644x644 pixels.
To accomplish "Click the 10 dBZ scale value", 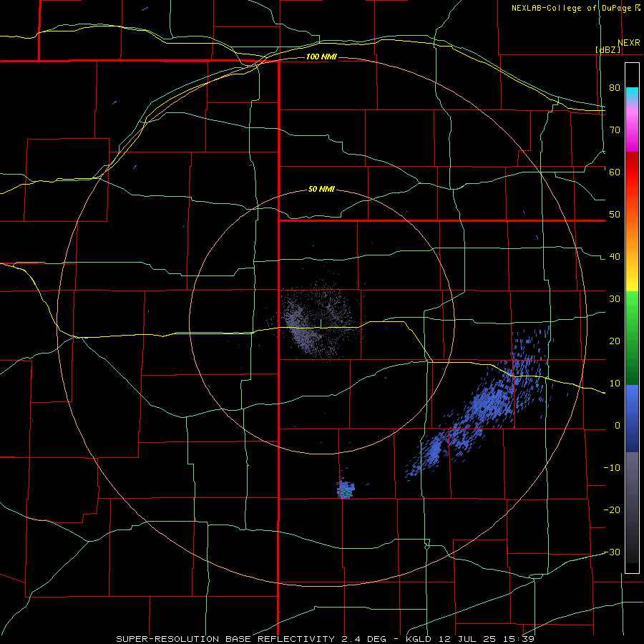I will coord(615,384).
